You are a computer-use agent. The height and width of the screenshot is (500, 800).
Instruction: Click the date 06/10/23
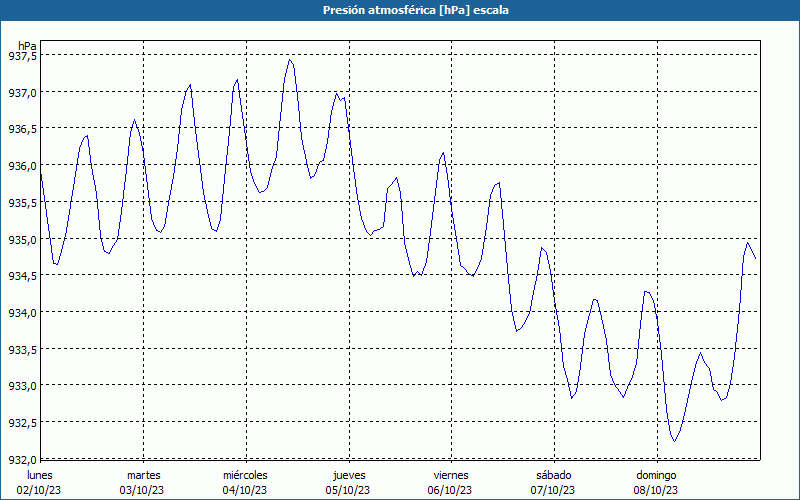pos(450,490)
